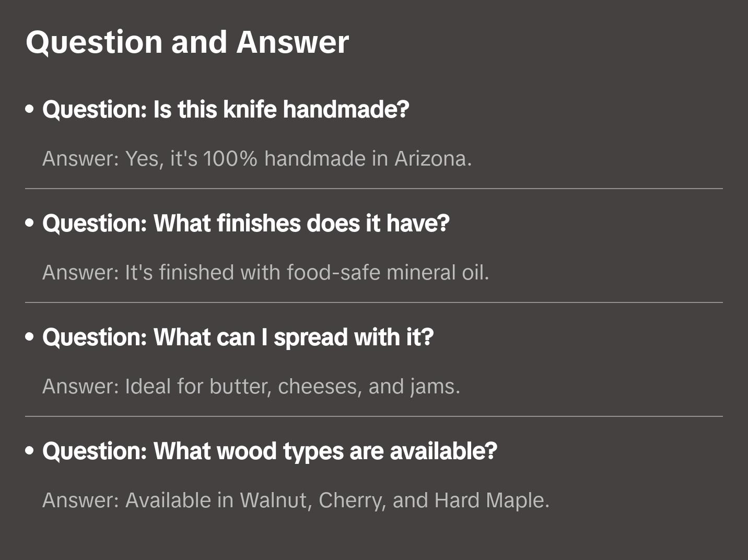748x560 pixels.
Task: Click the divider below the butter and cheeses answer
Action: point(374,416)
